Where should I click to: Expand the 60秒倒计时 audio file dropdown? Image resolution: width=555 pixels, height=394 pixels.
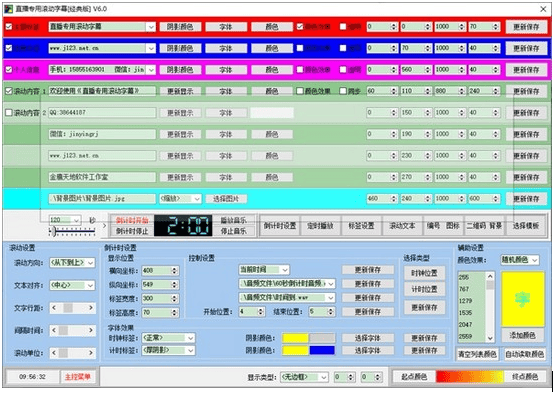(x=331, y=284)
